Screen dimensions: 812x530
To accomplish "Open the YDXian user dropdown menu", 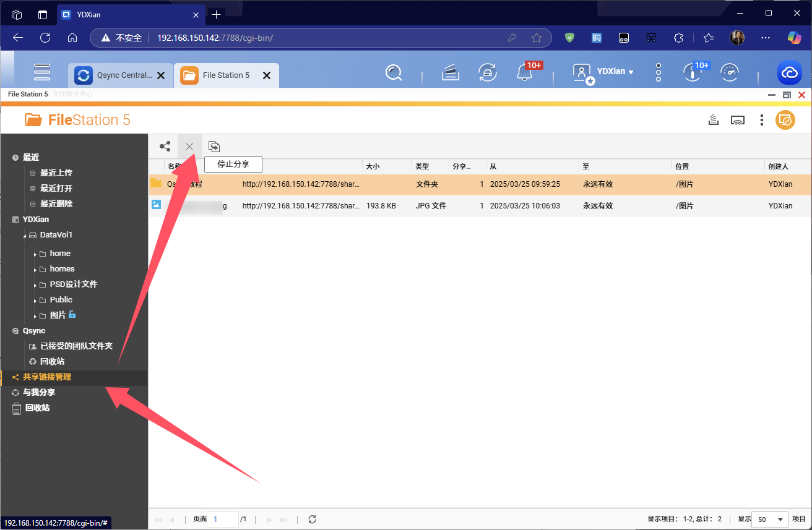I will point(616,72).
